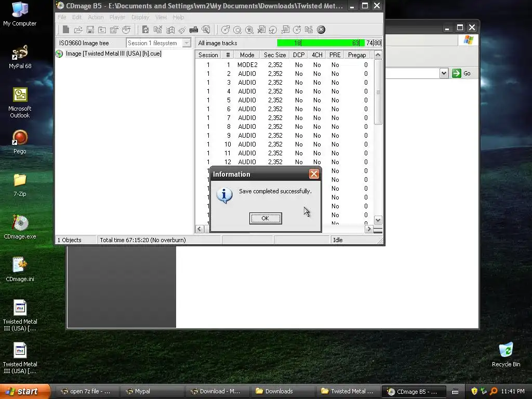Image resolution: width=532 pixels, height=399 pixels.
Task: Click the PRE column header
Action: click(x=335, y=55)
